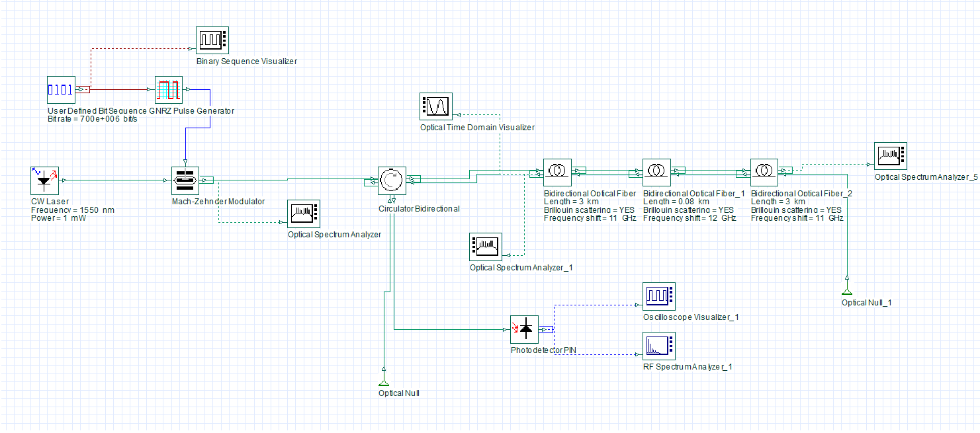Open the Binary Sequence Visualizer
This screenshot has height=433, width=980.
point(211,40)
